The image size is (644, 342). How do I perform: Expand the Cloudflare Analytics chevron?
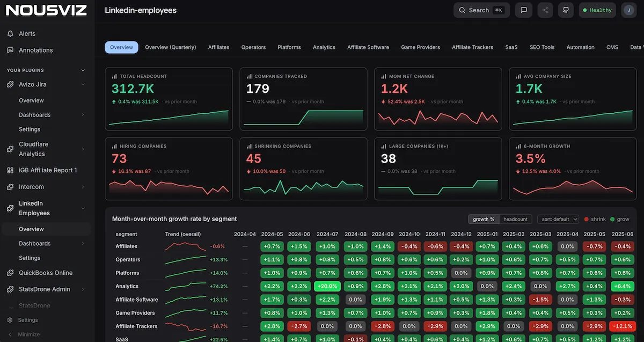(83, 149)
